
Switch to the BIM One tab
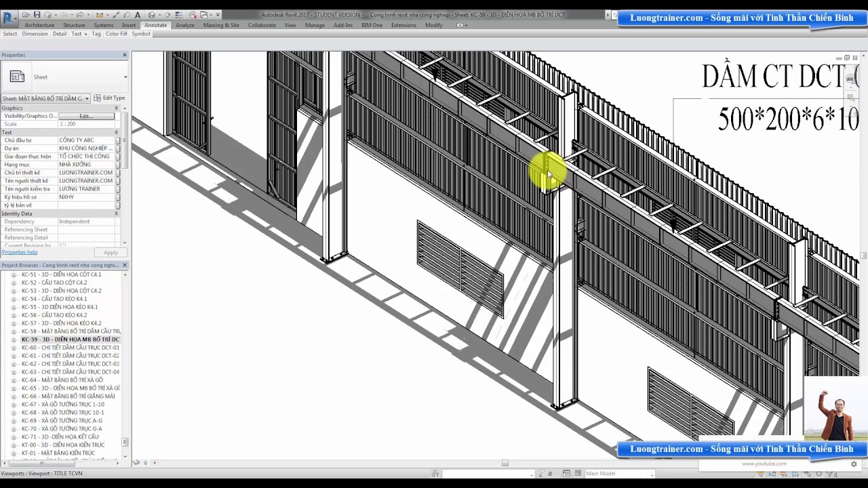coord(372,25)
